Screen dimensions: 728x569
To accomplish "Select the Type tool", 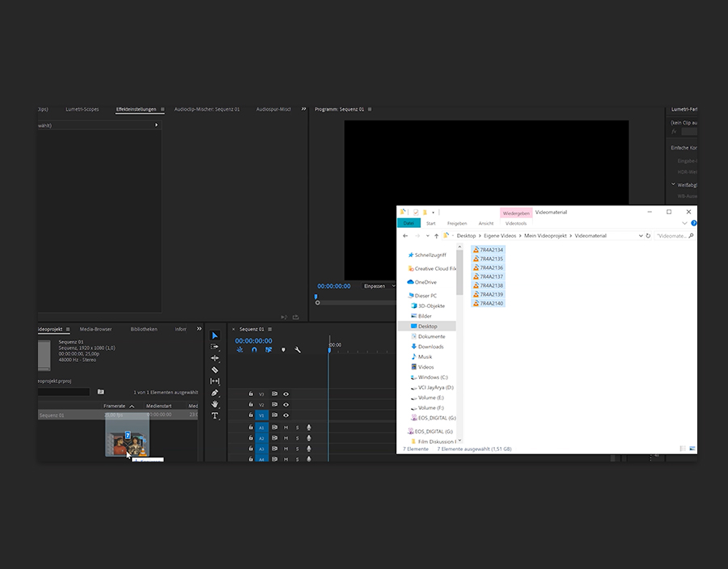I will click(214, 415).
